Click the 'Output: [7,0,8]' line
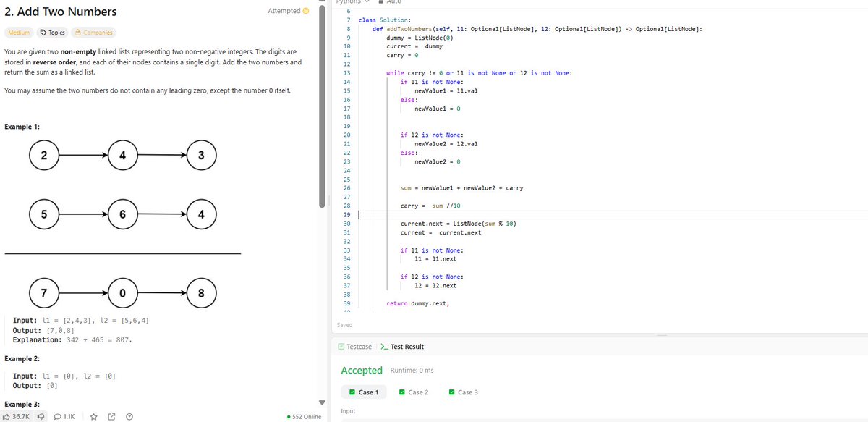Image resolution: width=868 pixels, height=422 pixels. [x=43, y=330]
